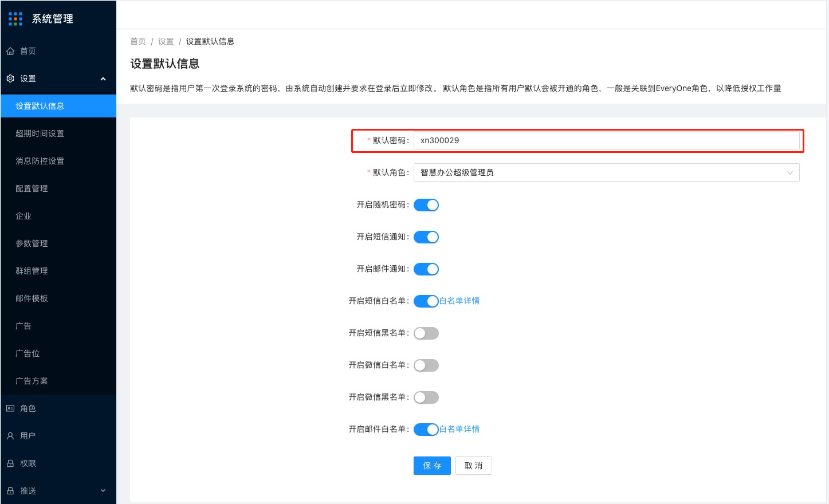Open 白名单详情 link for 邮件白名单
This screenshot has height=504, width=829.
459,429
